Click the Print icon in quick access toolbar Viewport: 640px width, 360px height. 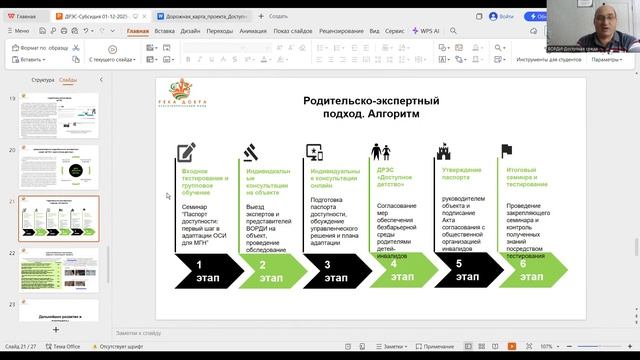[64, 31]
